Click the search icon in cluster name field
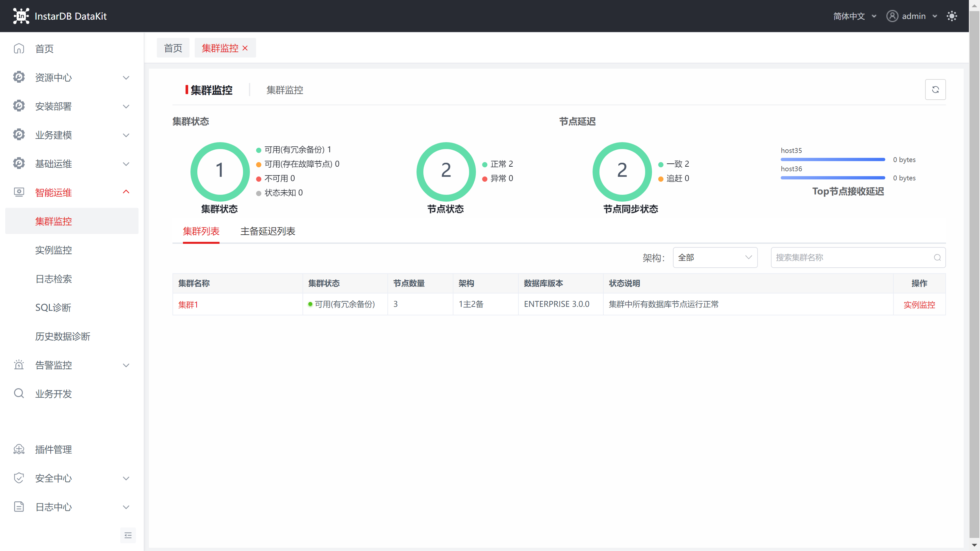Image resolution: width=980 pixels, height=551 pixels. [937, 258]
